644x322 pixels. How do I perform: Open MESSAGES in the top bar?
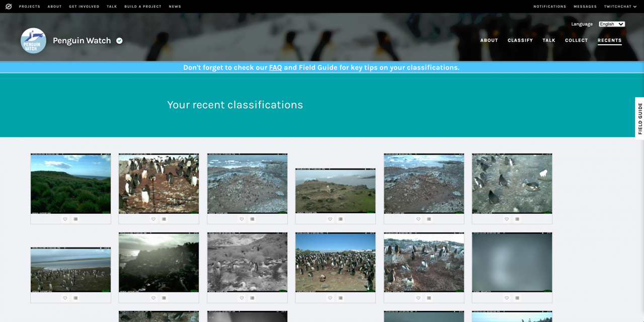(x=585, y=7)
